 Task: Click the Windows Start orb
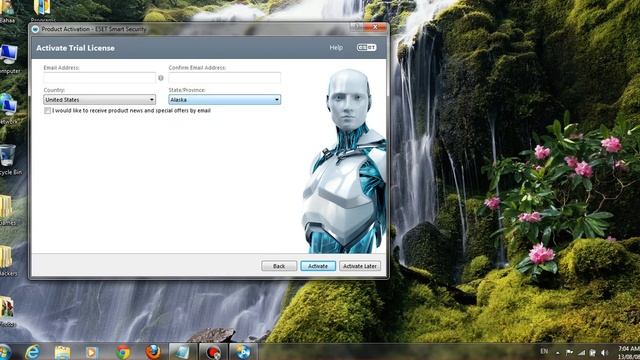coord(5,352)
